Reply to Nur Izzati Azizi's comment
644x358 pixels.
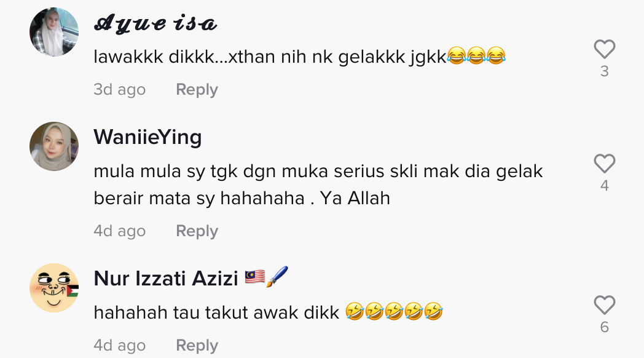197,345
